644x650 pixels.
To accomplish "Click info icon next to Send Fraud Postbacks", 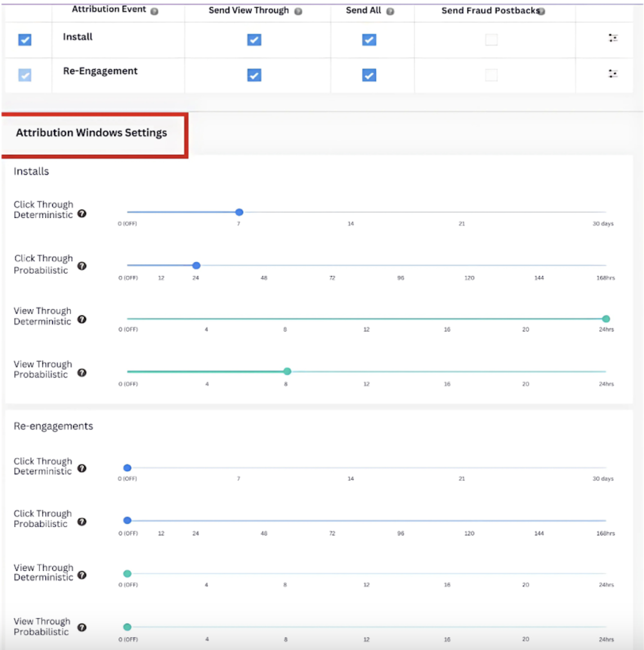I will (x=542, y=11).
